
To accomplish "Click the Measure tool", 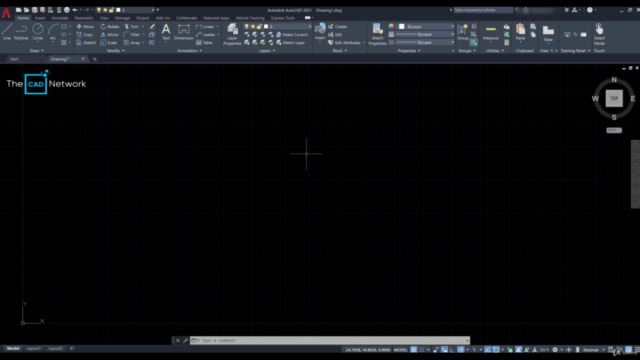I will coord(491,32).
